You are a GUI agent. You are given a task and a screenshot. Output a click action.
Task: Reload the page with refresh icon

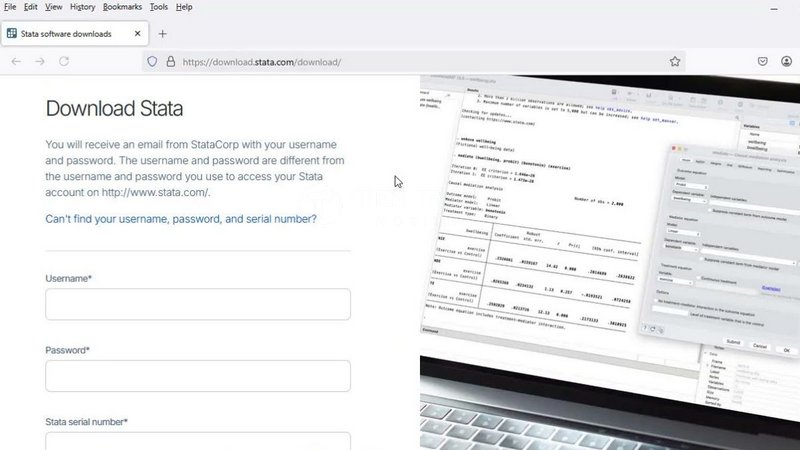pyautogui.click(x=64, y=62)
